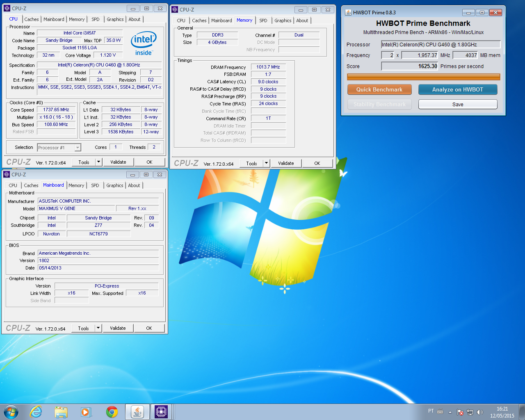
Task: Click Show desktop button at taskbar end
Action: click(522, 412)
